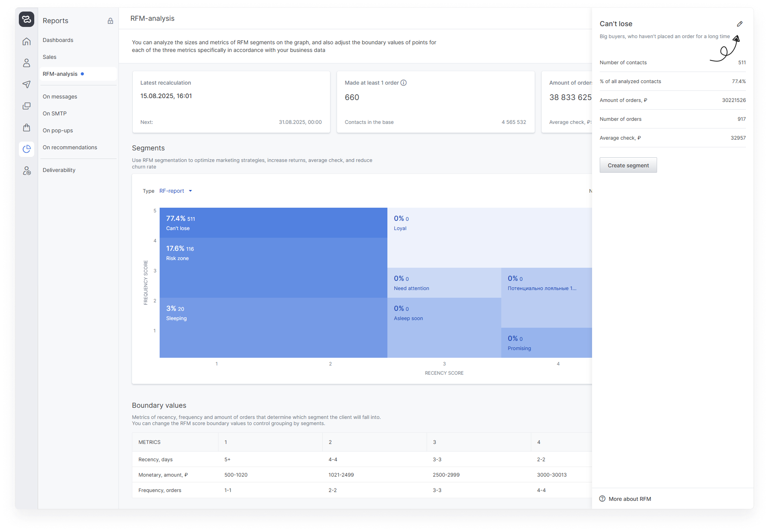Click info icon next to Made at least 1 order

404,83
